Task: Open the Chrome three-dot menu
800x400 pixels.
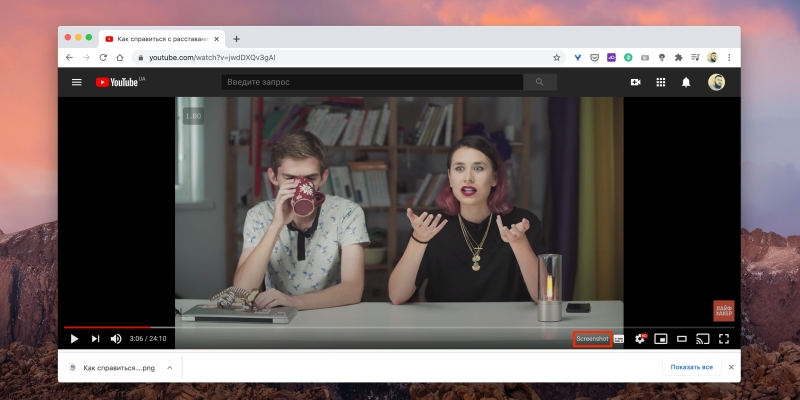Action: pyautogui.click(x=729, y=58)
